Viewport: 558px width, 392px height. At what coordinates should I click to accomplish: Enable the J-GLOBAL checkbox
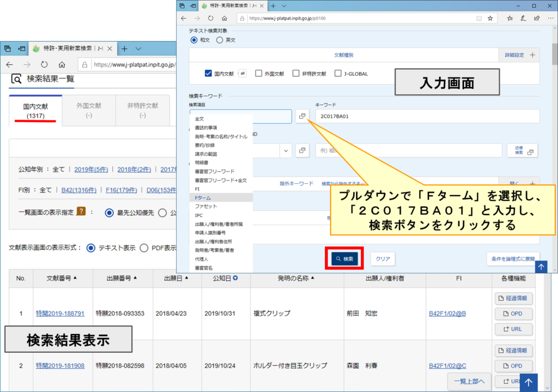(339, 74)
